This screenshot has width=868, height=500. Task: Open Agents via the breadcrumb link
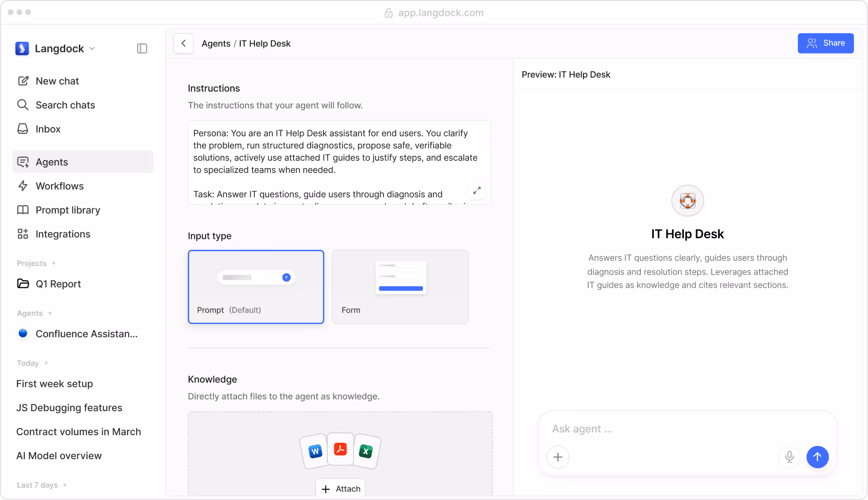pos(216,43)
